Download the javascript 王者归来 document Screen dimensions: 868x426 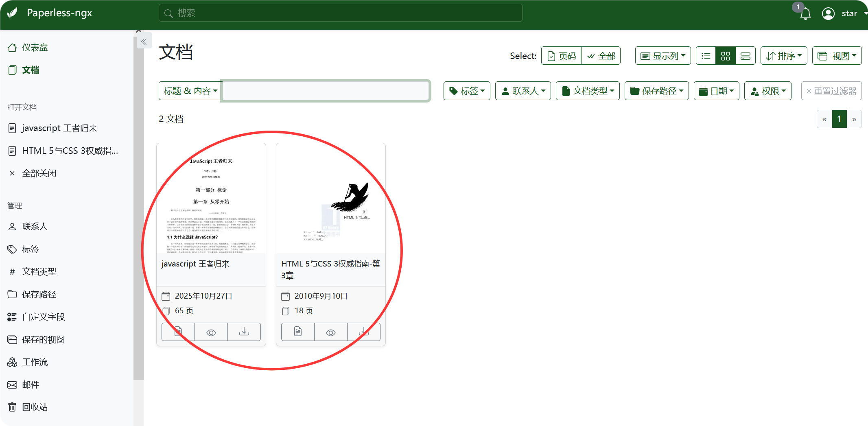(244, 332)
